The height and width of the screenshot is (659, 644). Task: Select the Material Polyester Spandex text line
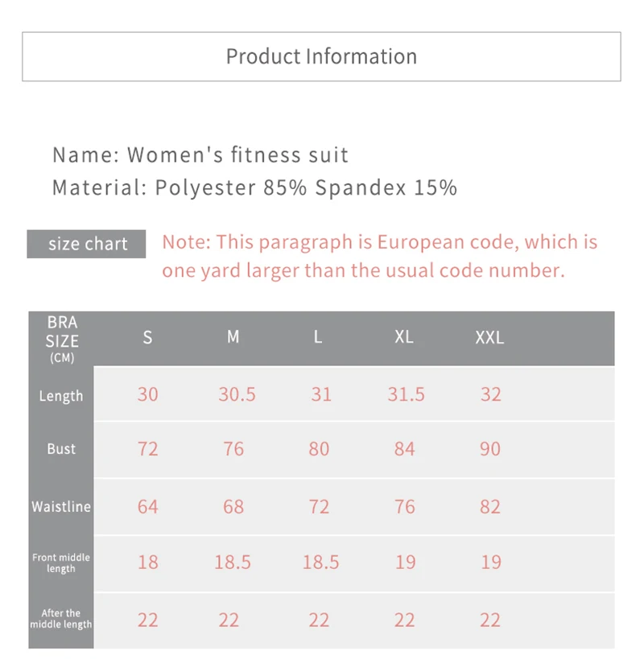[254, 187]
